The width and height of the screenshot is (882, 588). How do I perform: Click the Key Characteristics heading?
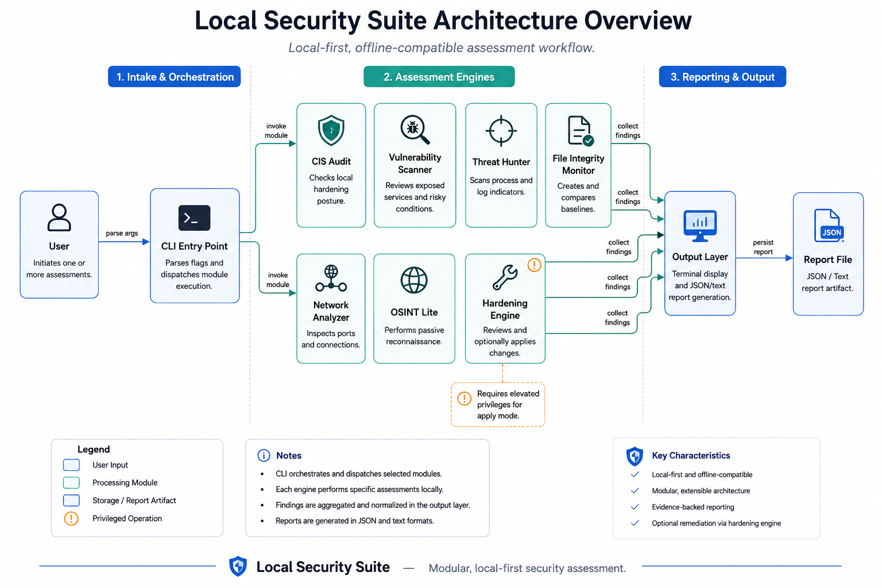(x=691, y=455)
